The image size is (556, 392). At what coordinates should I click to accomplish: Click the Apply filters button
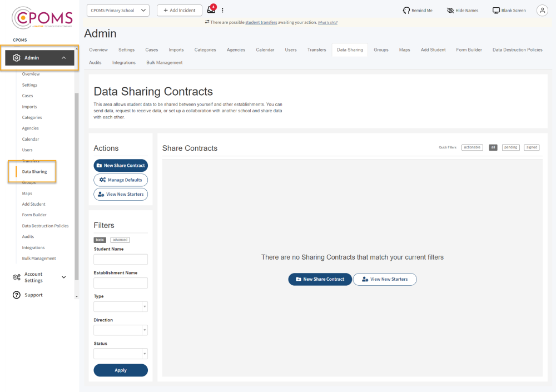pyautogui.click(x=121, y=370)
